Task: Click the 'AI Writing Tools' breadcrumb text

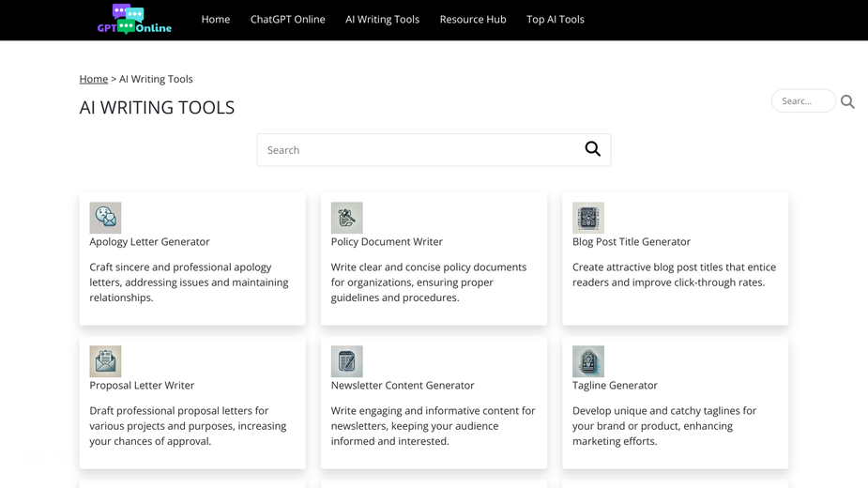Action: pyautogui.click(x=156, y=79)
